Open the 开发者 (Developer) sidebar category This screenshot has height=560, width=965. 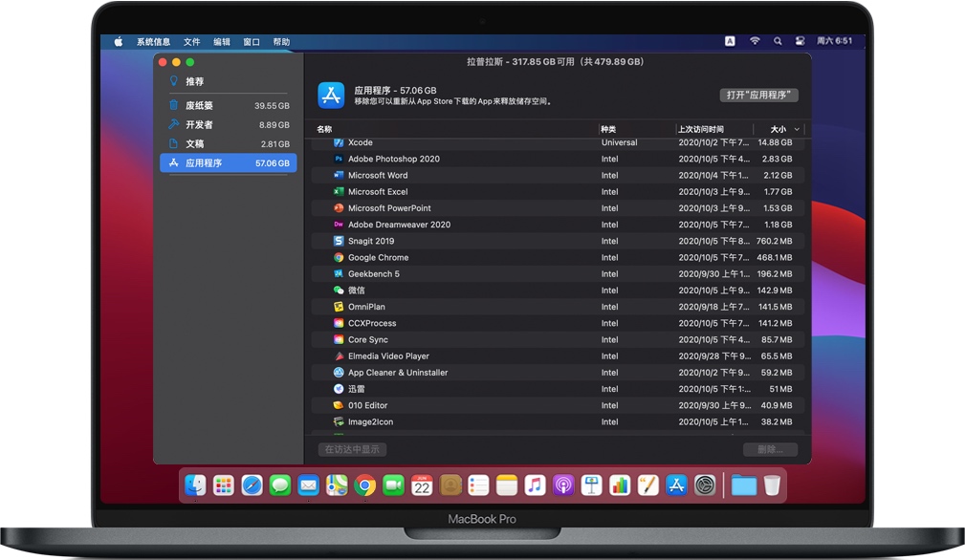click(199, 125)
